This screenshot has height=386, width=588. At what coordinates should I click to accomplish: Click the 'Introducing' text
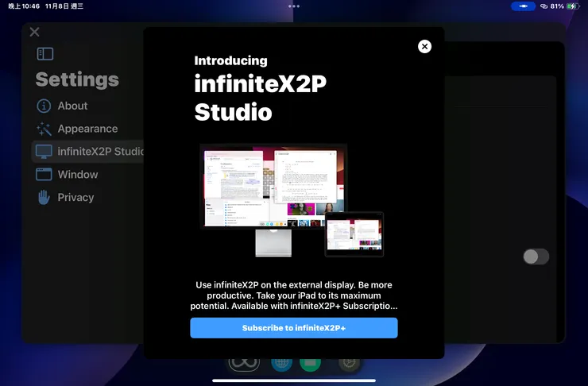point(230,60)
